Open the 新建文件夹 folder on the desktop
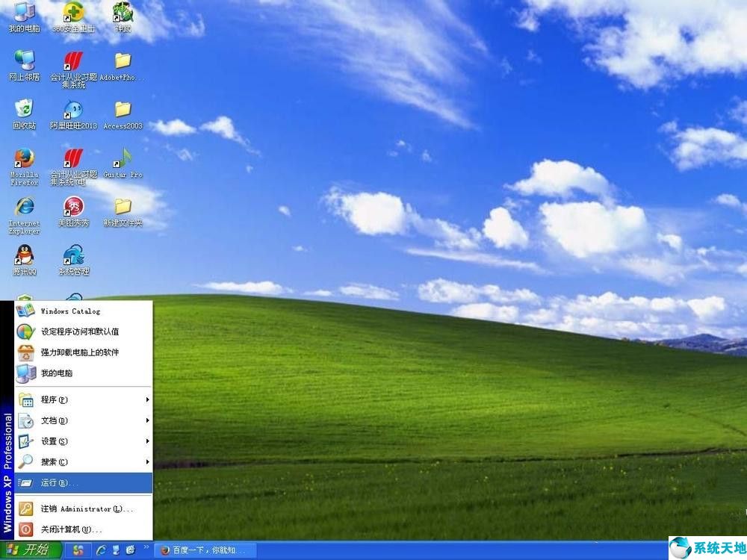The width and height of the screenshot is (747, 560). click(x=123, y=212)
